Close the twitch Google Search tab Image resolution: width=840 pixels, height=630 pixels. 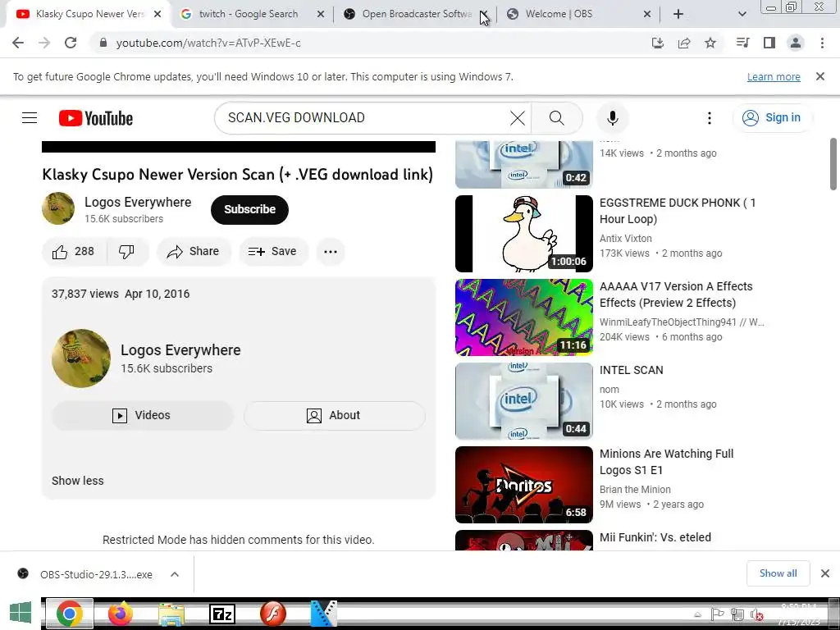pyautogui.click(x=321, y=14)
